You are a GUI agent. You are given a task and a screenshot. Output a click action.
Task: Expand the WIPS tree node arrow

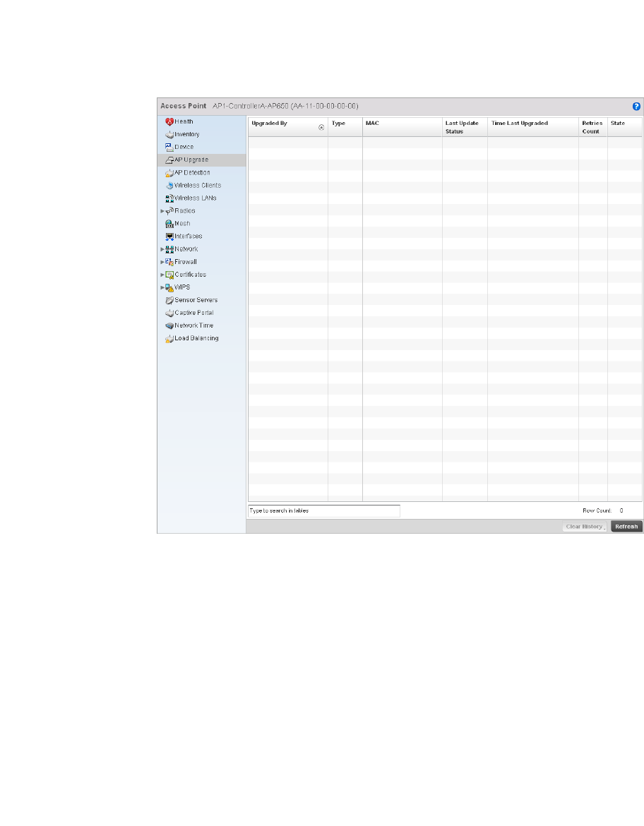pos(162,287)
